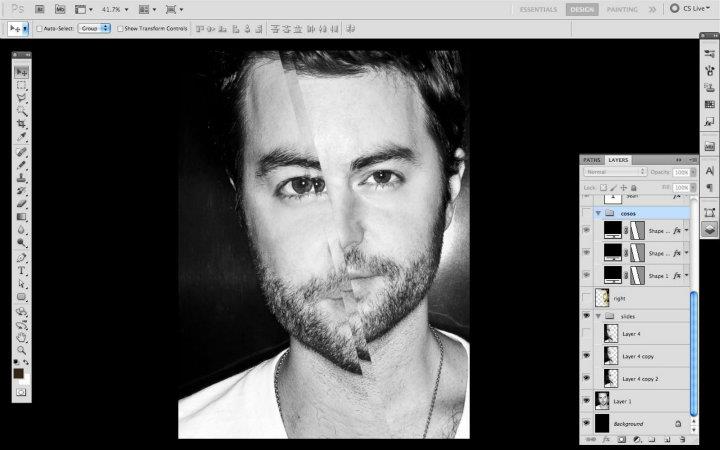Image resolution: width=720 pixels, height=450 pixels.
Task: Select the Hand tool
Action: tap(22, 338)
